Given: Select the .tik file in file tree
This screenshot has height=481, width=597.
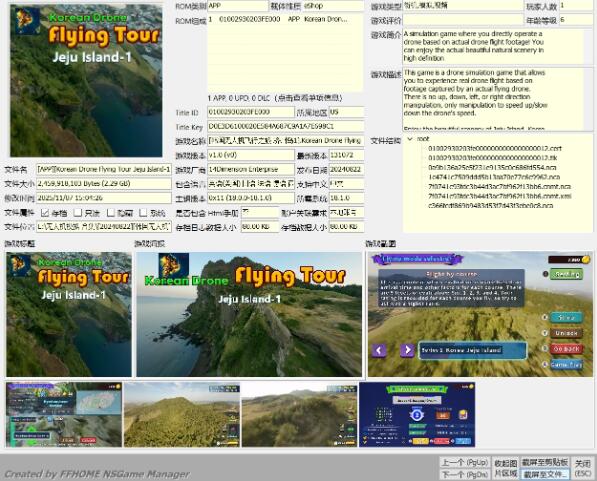Looking at the screenshot, I should pyautogui.click(x=492, y=158).
